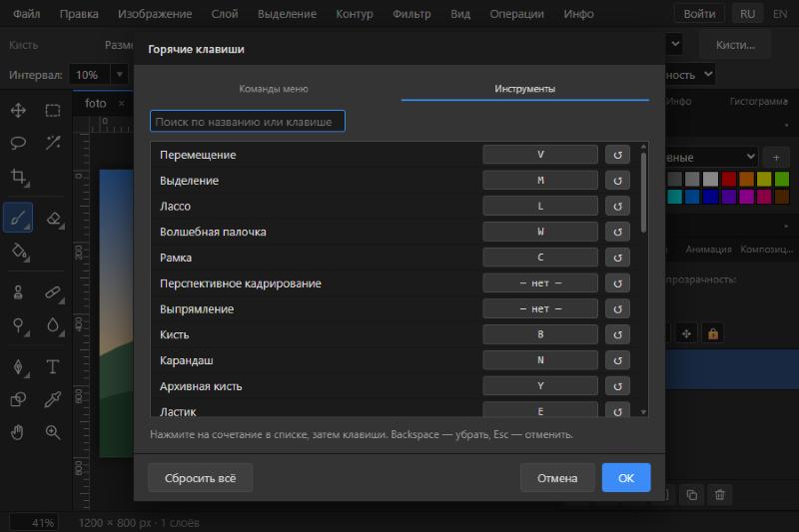Screen dimensions: 799x532
Task: Select the Paint Bucket fill tool
Action: tap(19, 252)
